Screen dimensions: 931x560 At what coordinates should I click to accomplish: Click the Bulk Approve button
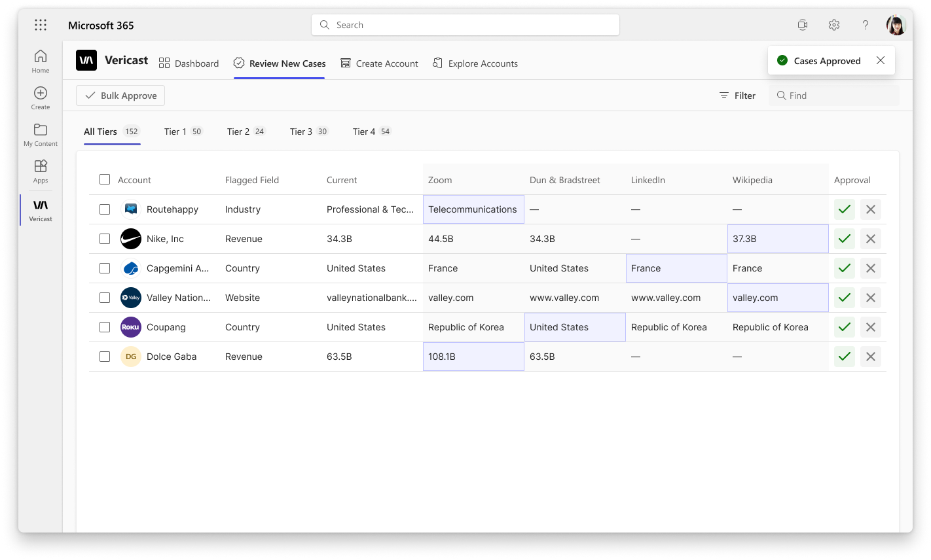[x=120, y=96]
